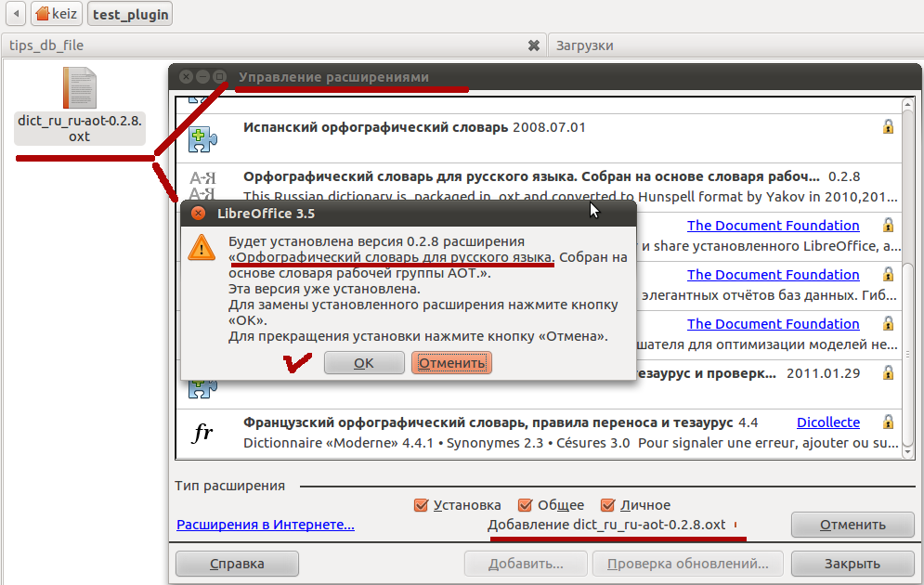This screenshot has width=924, height=585.
Task: Open the Справка help button
Action: point(237,564)
